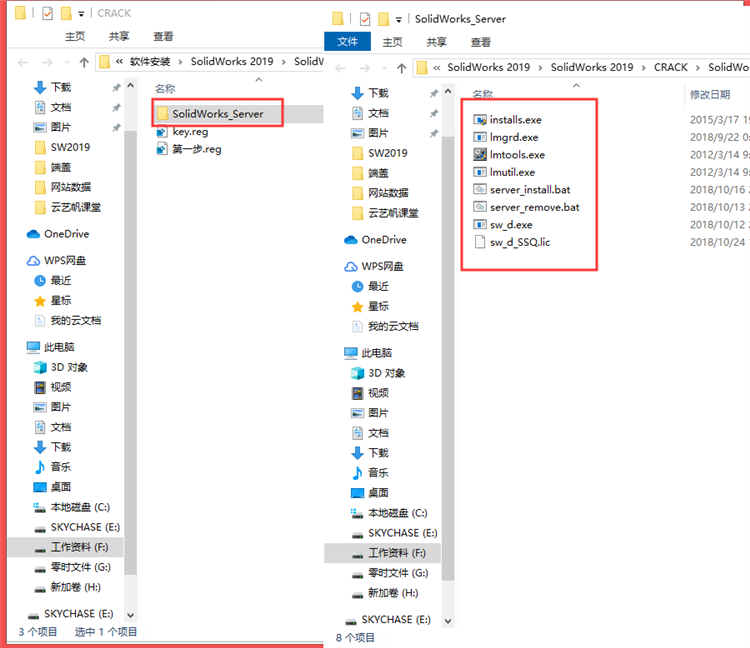Open 本地磁盘 (C:) in SolidWorks_Server window

coord(389,513)
